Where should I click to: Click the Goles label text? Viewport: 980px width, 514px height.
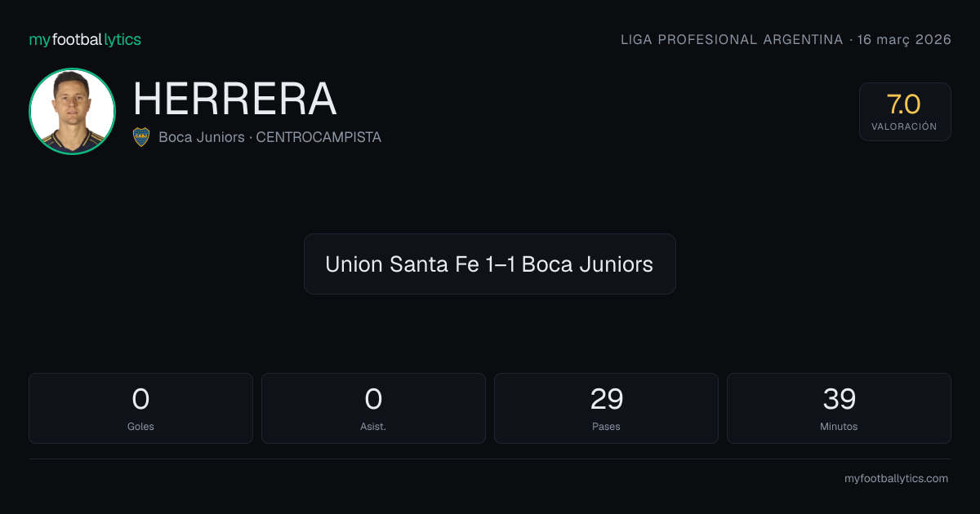[140, 427]
